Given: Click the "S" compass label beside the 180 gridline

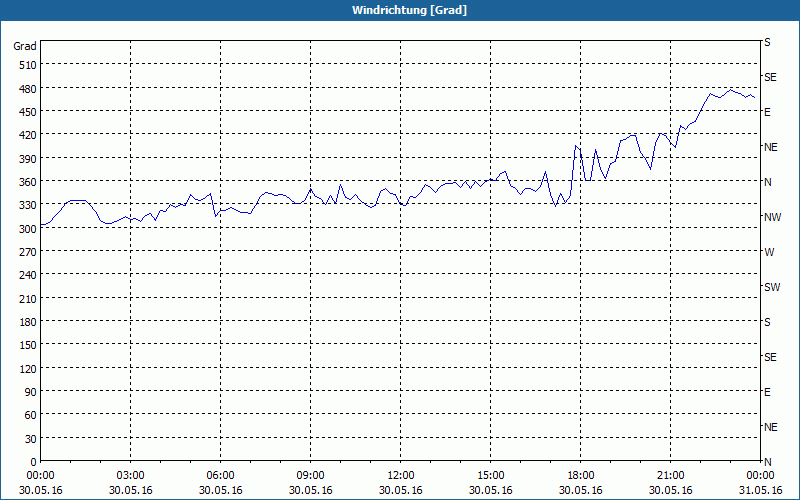Looking at the screenshot, I should pos(767,322).
